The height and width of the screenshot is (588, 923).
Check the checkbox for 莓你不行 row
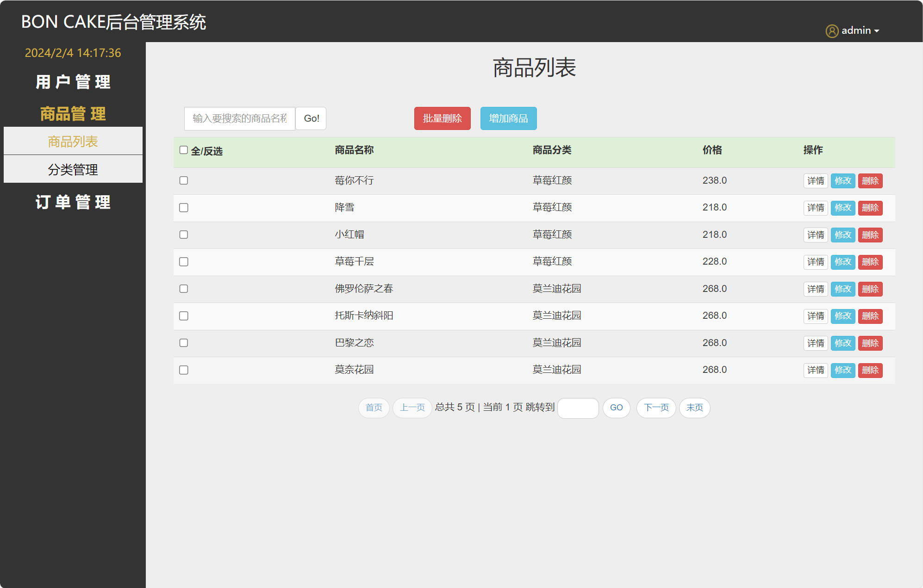183,180
